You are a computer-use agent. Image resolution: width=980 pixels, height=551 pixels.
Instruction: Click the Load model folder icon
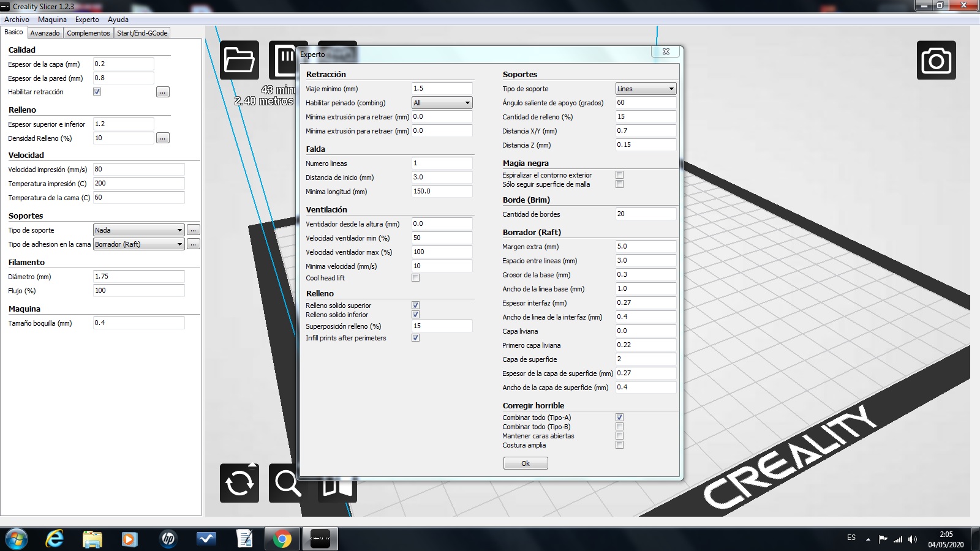coord(239,60)
